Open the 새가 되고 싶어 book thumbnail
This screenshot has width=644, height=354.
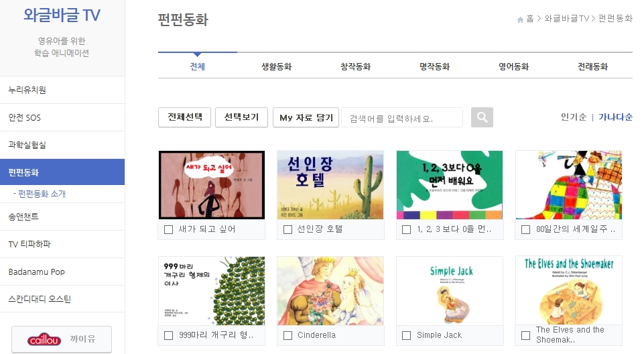pyautogui.click(x=212, y=185)
